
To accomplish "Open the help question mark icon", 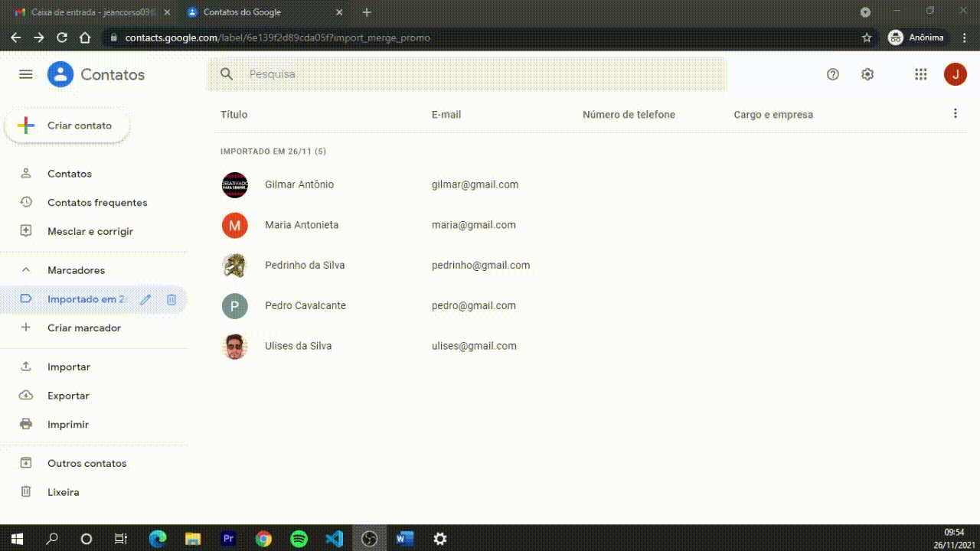I will pos(833,74).
